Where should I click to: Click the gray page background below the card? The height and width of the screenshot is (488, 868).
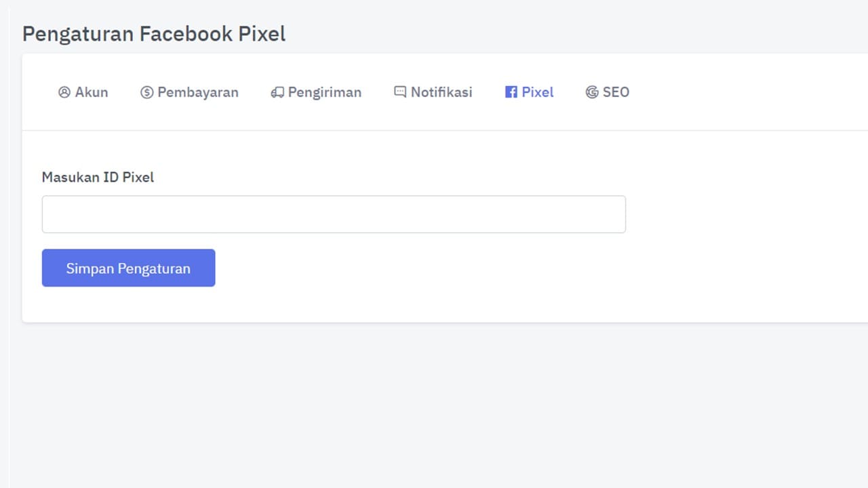[x=434, y=407]
